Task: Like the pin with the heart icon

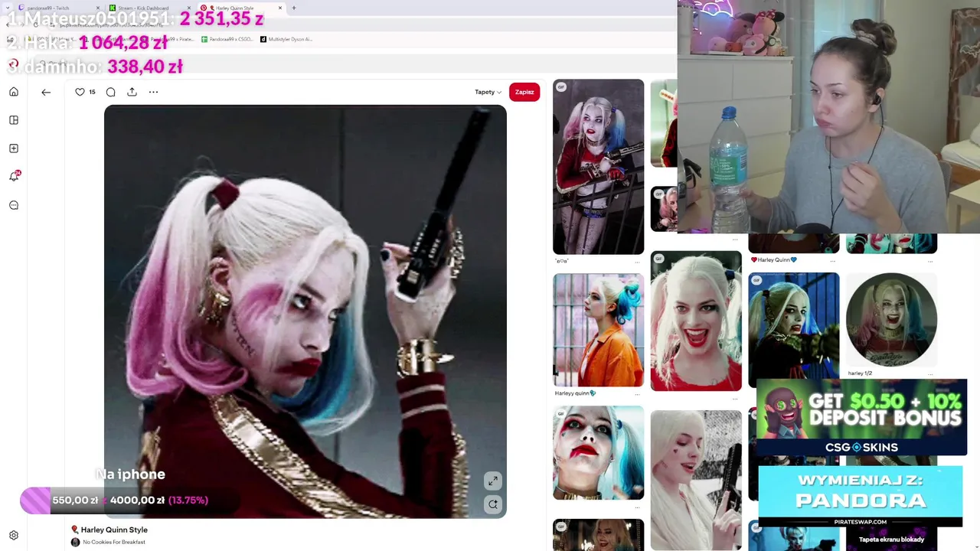Action: click(80, 92)
